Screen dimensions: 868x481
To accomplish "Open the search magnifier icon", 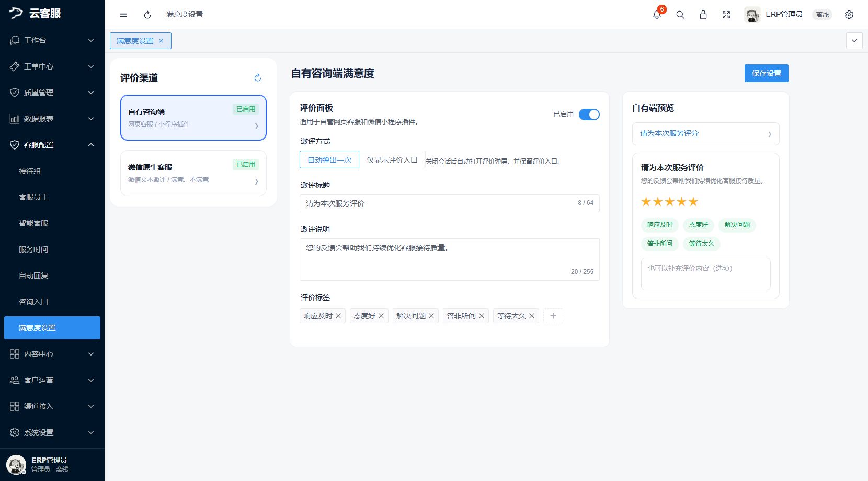I will [x=680, y=15].
